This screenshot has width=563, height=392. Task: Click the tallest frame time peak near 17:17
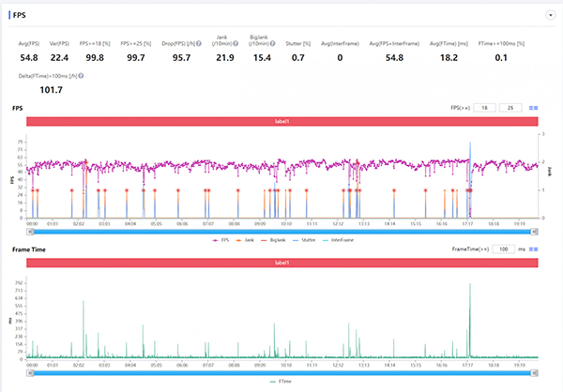[x=470, y=321]
